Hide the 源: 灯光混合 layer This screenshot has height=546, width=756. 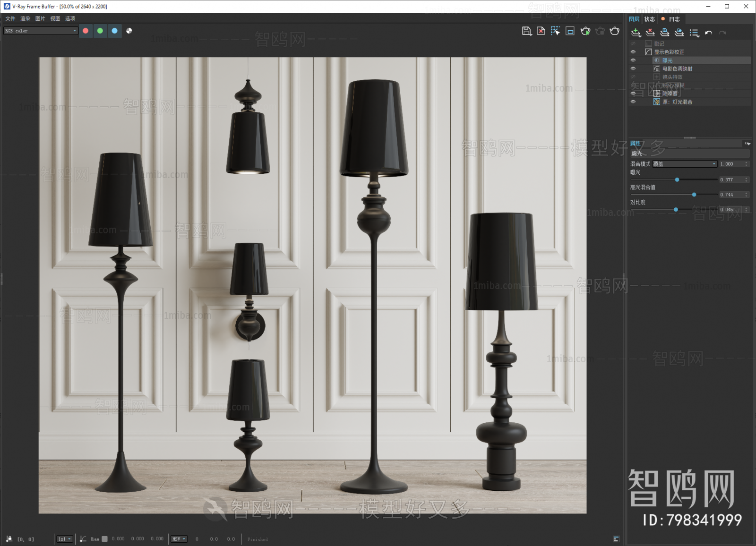click(633, 102)
